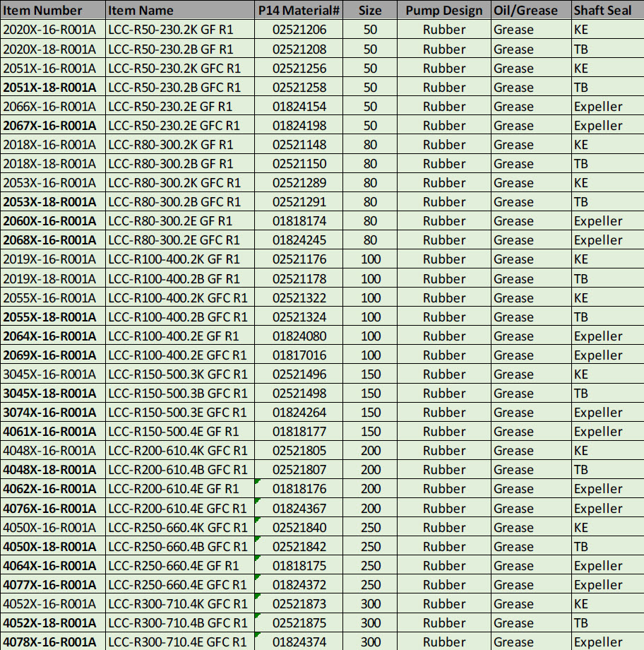Click material number 01824374
644x650 pixels.
299,642
